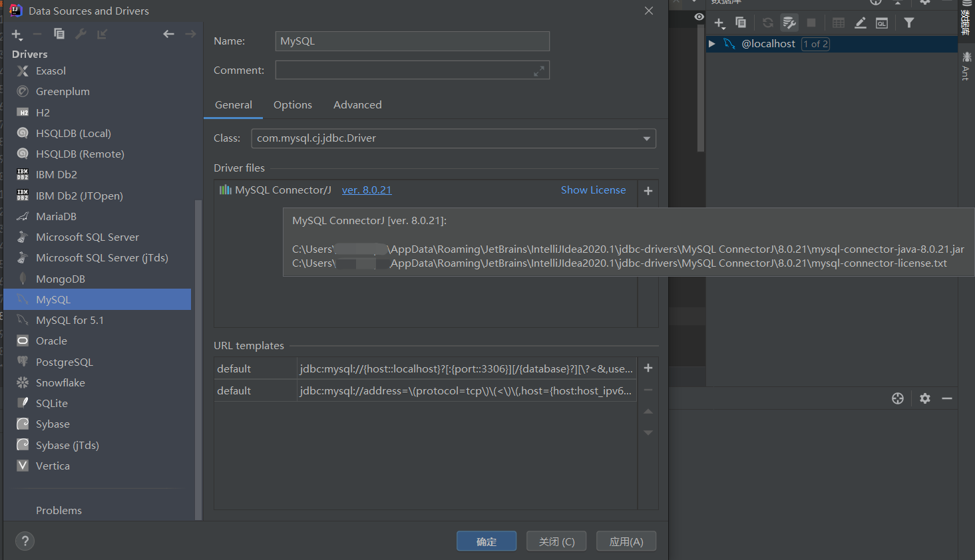Click the pencil edit icon in the Database panel

861,23
